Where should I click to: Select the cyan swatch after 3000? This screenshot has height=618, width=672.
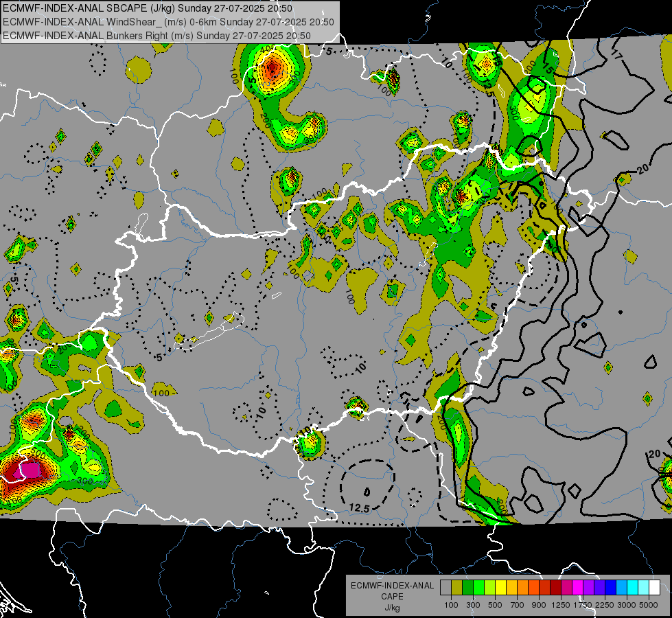(x=633, y=588)
